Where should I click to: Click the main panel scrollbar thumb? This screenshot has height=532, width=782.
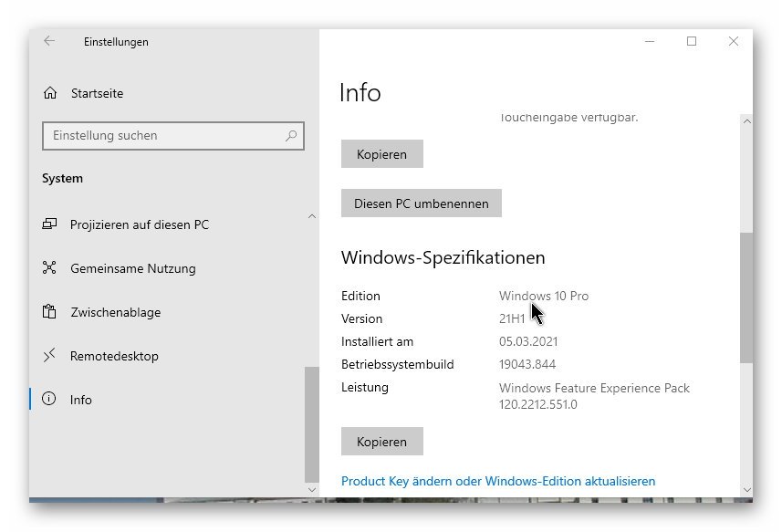point(746,297)
